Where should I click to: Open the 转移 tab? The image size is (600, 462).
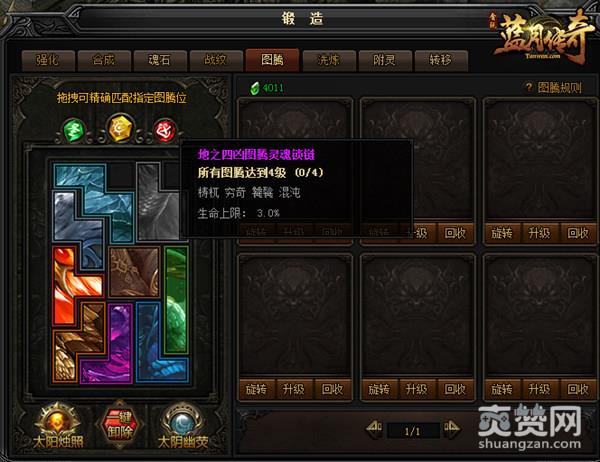[x=441, y=60]
